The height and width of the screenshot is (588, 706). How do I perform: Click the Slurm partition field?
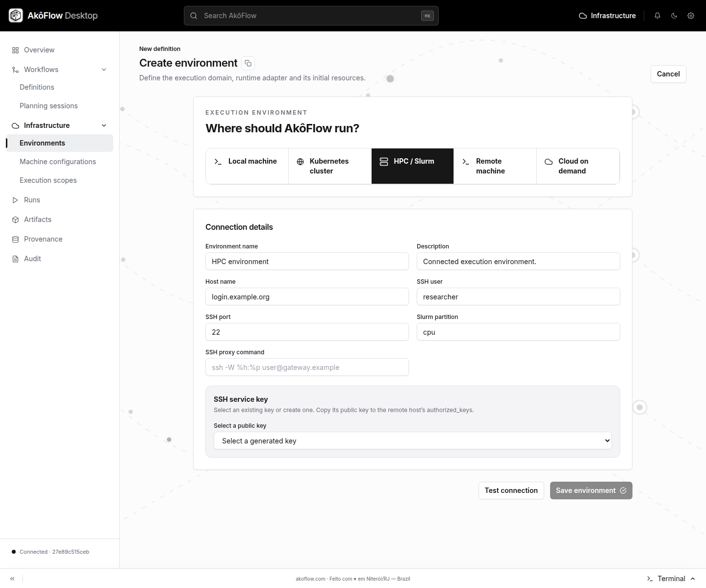[518, 332]
